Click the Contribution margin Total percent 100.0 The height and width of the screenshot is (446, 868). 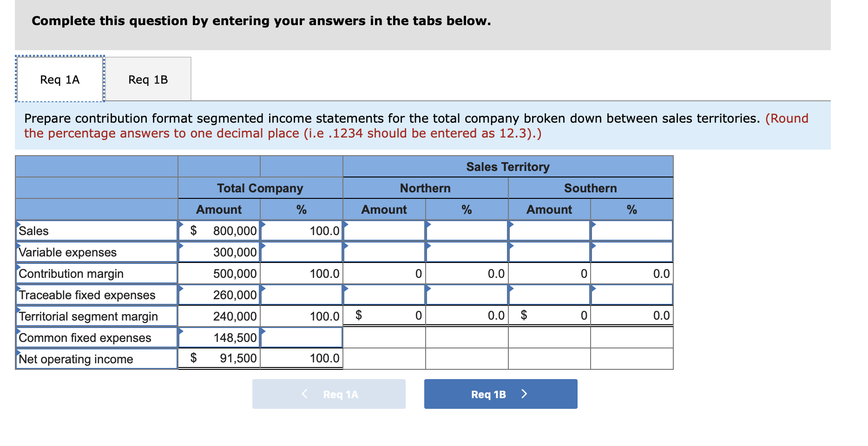302,273
